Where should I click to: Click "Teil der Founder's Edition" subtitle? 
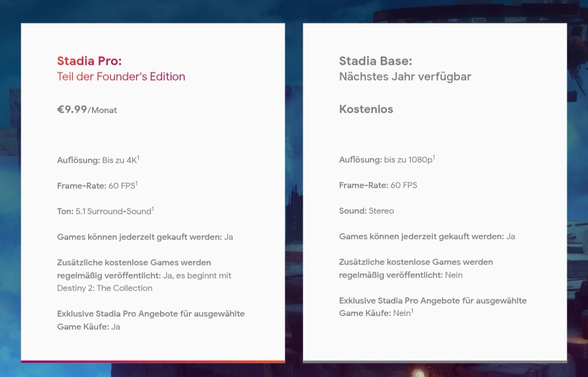pyautogui.click(x=121, y=77)
